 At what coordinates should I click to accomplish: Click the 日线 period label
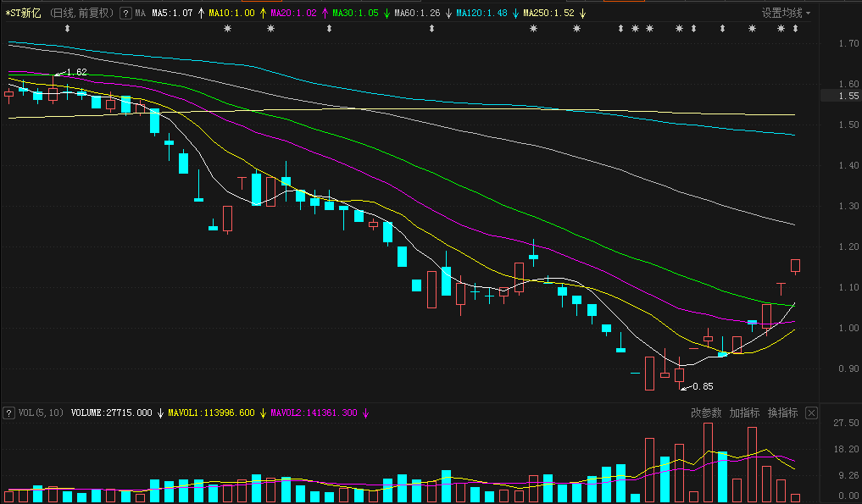tap(64, 14)
